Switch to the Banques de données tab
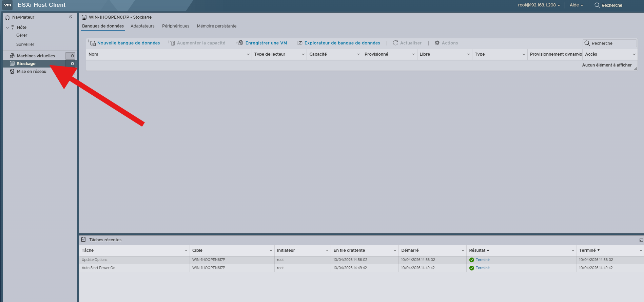The width and height of the screenshot is (644, 302). [x=103, y=26]
